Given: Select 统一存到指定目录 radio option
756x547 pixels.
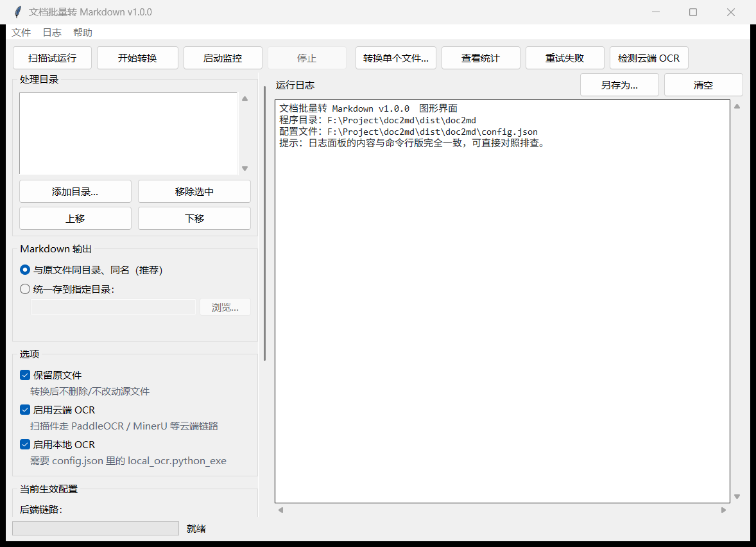Looking at the screenshot, I should point(67,289).
